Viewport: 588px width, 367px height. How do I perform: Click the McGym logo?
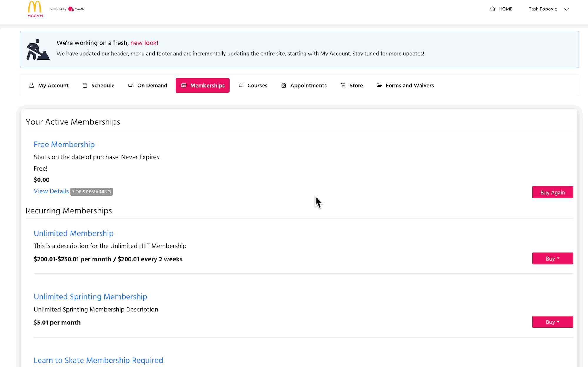point(35,9)
